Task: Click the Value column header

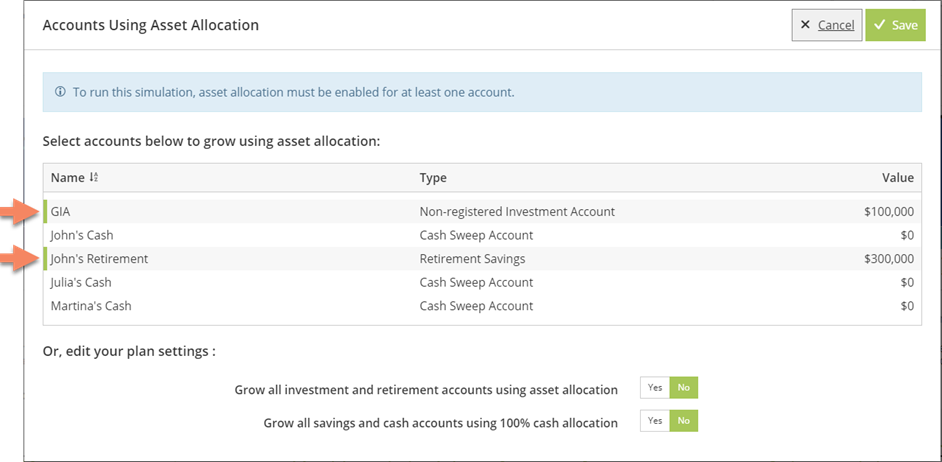Action: tap(897, 178)
